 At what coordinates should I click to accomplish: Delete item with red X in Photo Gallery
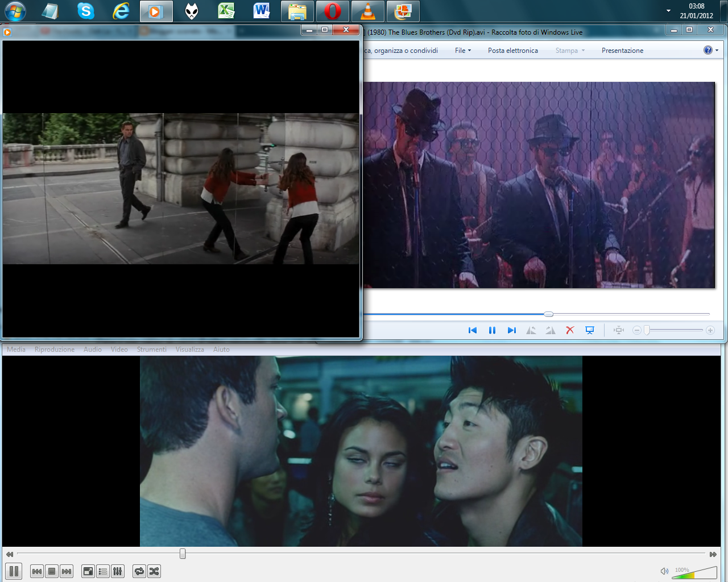[x=570, y=330]
